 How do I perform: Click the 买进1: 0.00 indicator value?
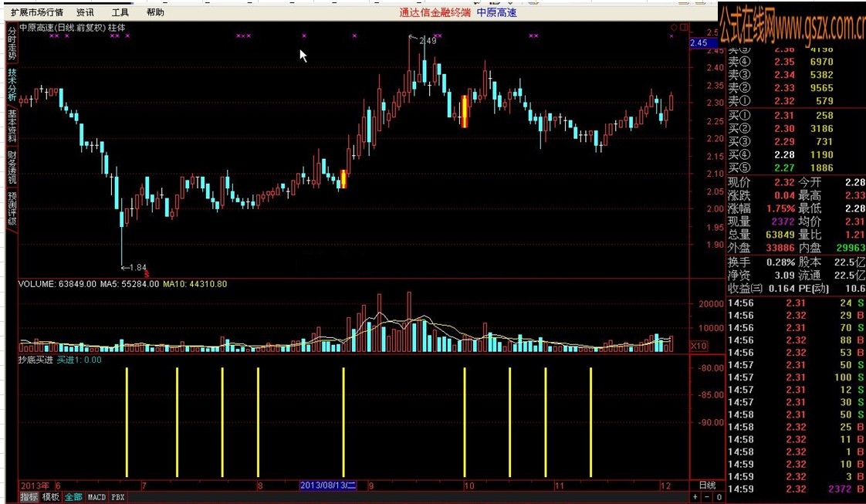[x=79, y=360]
